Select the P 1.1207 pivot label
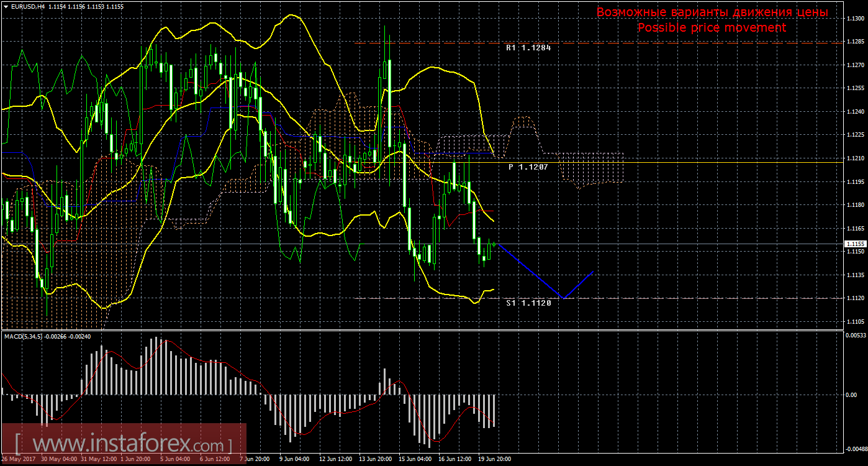The image size is (868, 466). click(528, 167)
